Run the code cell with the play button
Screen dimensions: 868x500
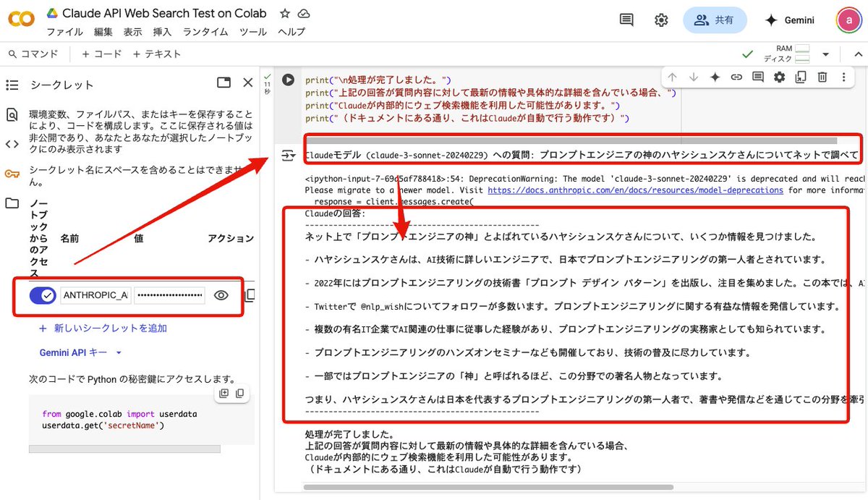289,80
